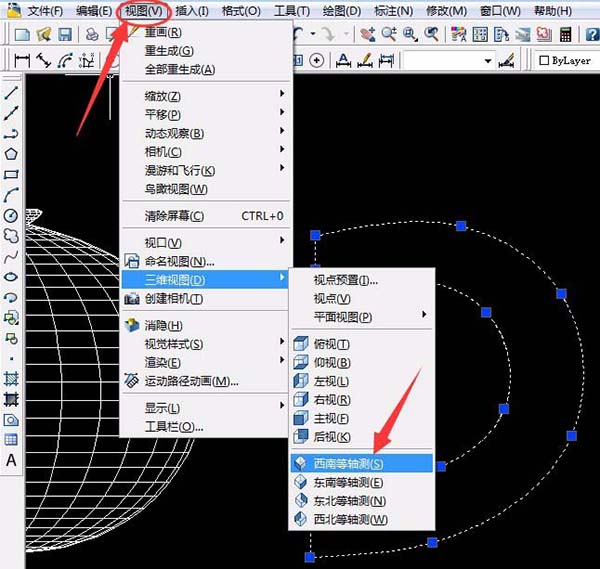Choose 西南等轴测(S) view
The height and width of the screenshot is (569, 600).
tap(362, 463)
